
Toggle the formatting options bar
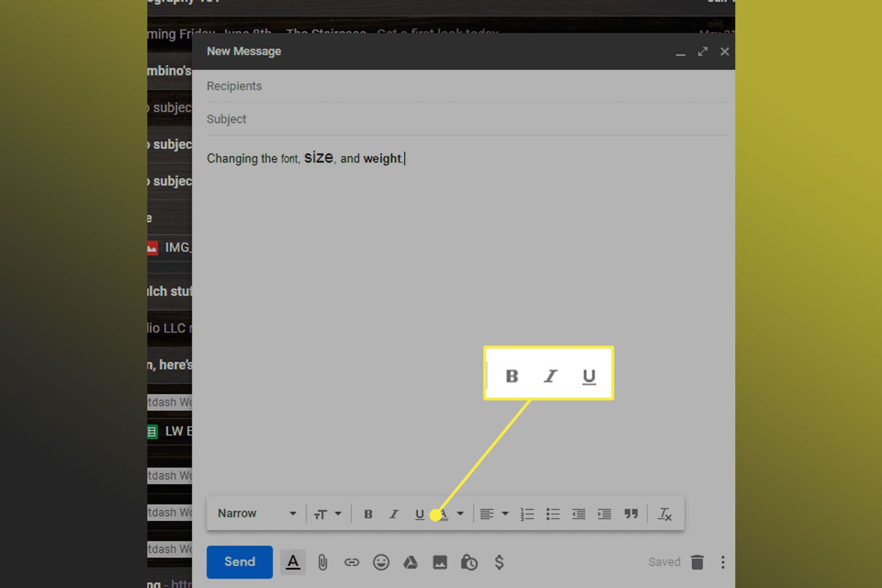tap(293, 562)
